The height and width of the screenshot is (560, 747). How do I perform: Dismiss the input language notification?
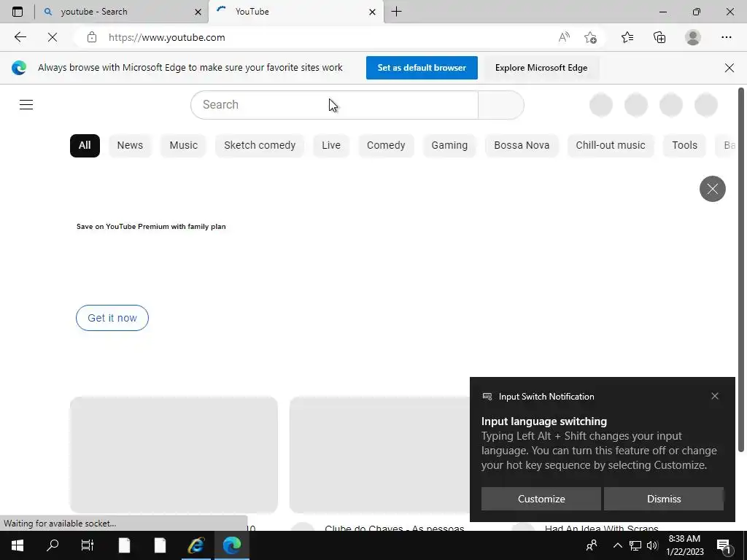point(664,499)
